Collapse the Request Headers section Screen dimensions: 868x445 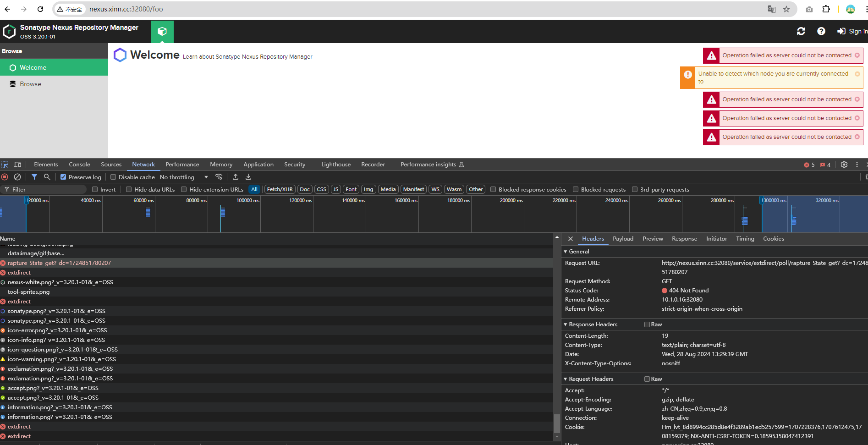tap(566, 379)
